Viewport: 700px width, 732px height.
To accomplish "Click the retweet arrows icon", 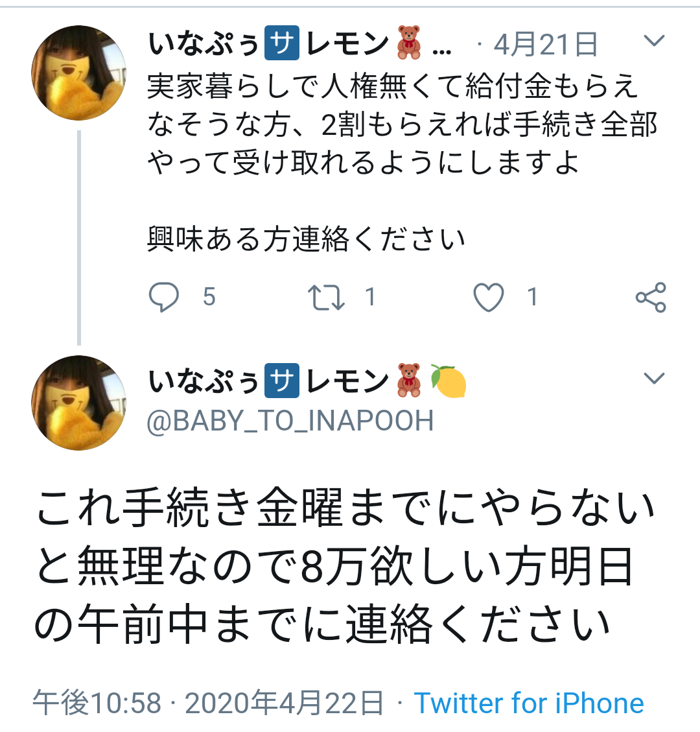I will tap(326, 298).
